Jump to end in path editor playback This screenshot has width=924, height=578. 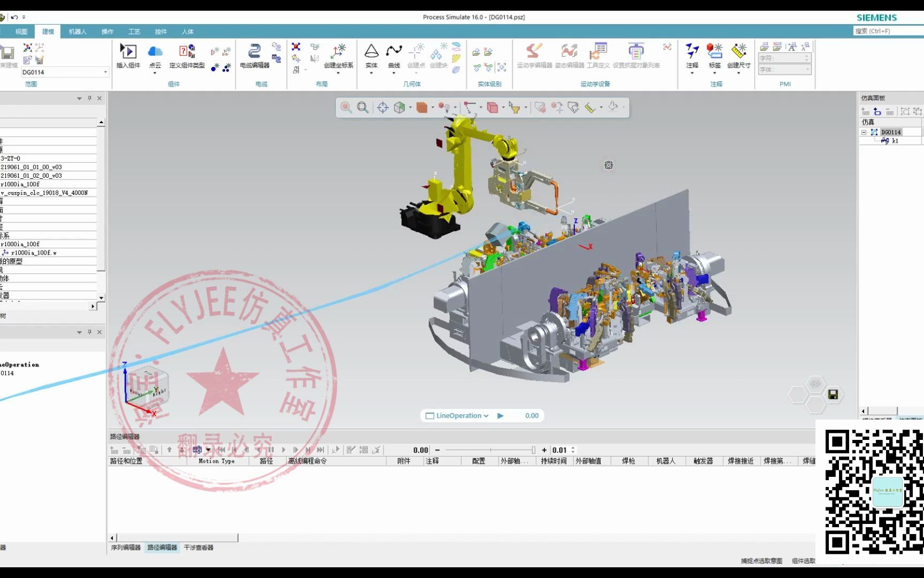320,450
